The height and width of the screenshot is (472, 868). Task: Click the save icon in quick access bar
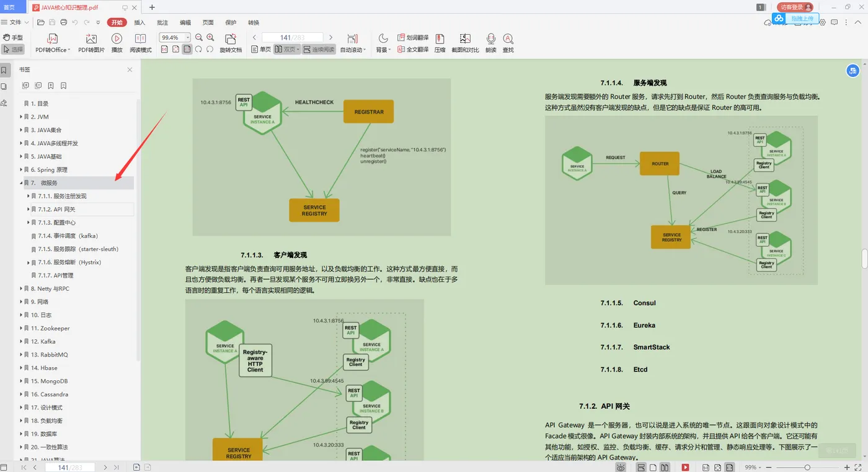[52, 22]
